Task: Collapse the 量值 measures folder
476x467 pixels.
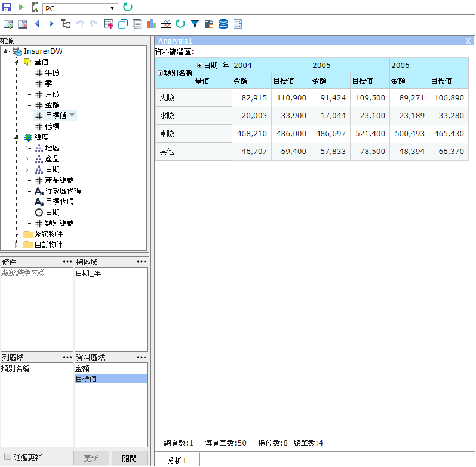Action: click(x=17, y=62)
